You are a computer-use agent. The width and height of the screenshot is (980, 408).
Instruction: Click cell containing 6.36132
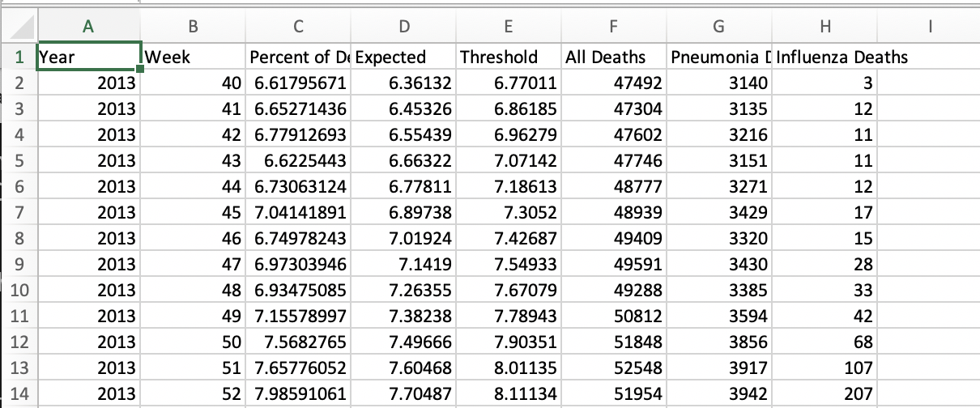click(x=403, y=83)
